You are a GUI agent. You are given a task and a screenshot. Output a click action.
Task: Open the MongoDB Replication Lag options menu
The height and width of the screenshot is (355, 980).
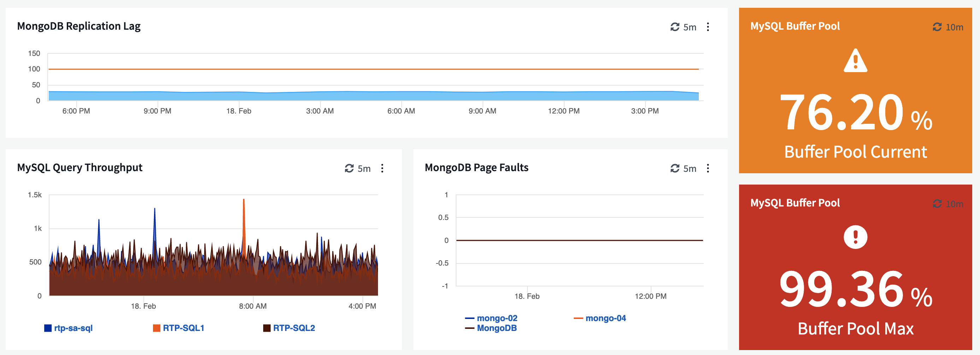(708, 27)
